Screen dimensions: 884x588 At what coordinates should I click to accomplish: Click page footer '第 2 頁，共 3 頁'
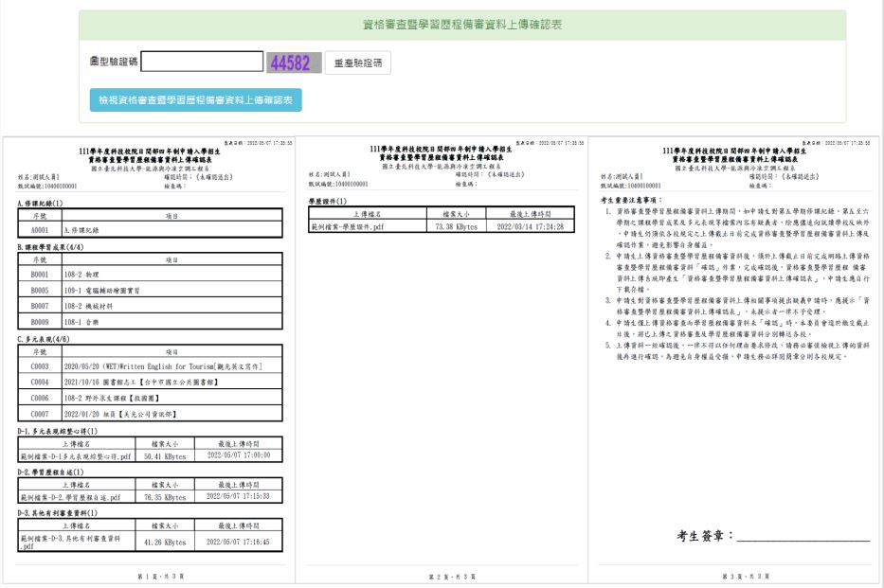coord(452,577)
